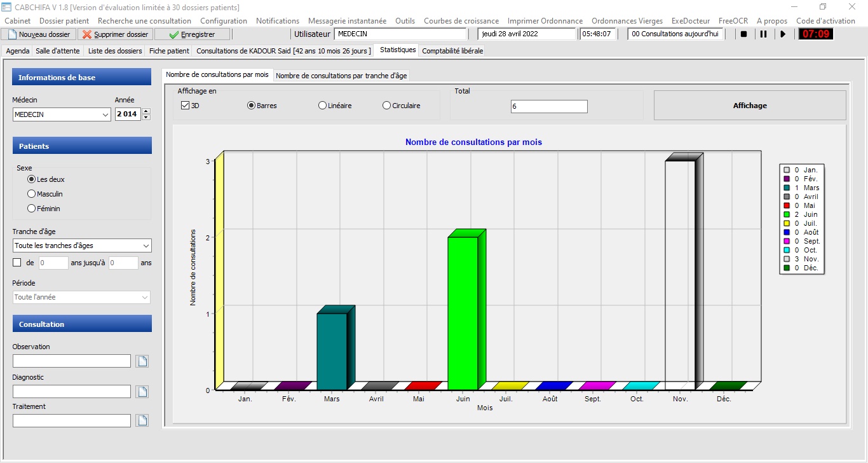The height and width of the screenshot is (463, 868).
Task: Select Masculin sex radio button
Action: (x=32, y=194)
